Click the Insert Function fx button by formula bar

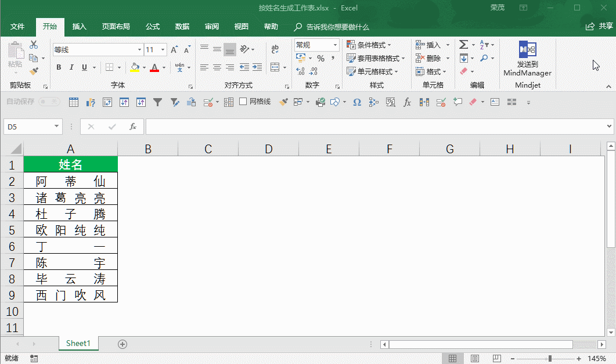coord(132,126)
